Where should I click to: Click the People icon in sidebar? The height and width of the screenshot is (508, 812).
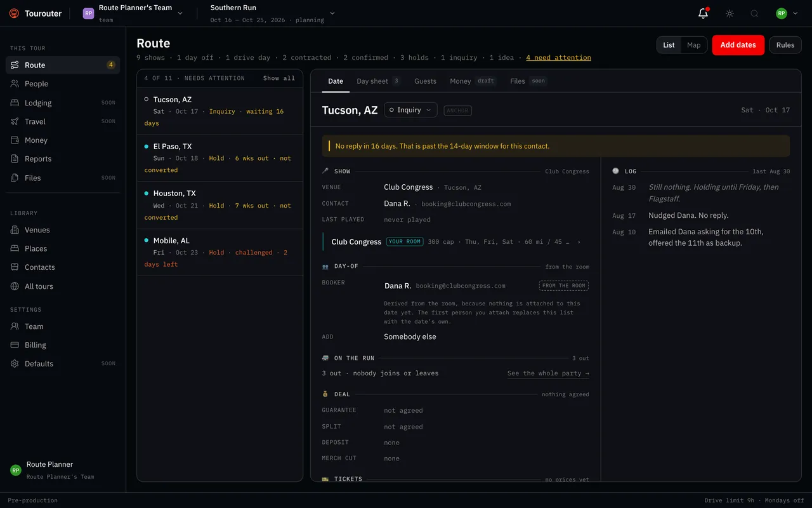point(15,84)
